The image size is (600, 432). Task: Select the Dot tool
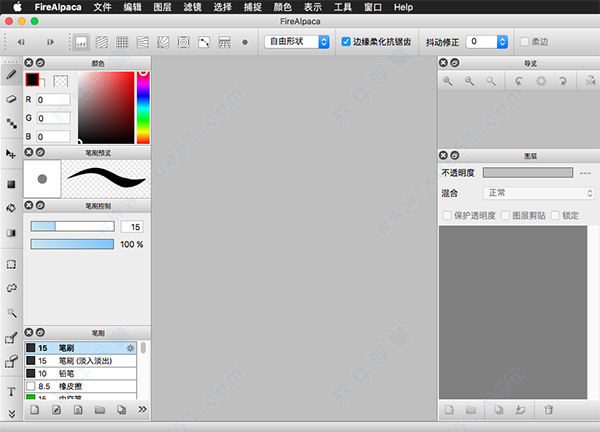(11, 123)
